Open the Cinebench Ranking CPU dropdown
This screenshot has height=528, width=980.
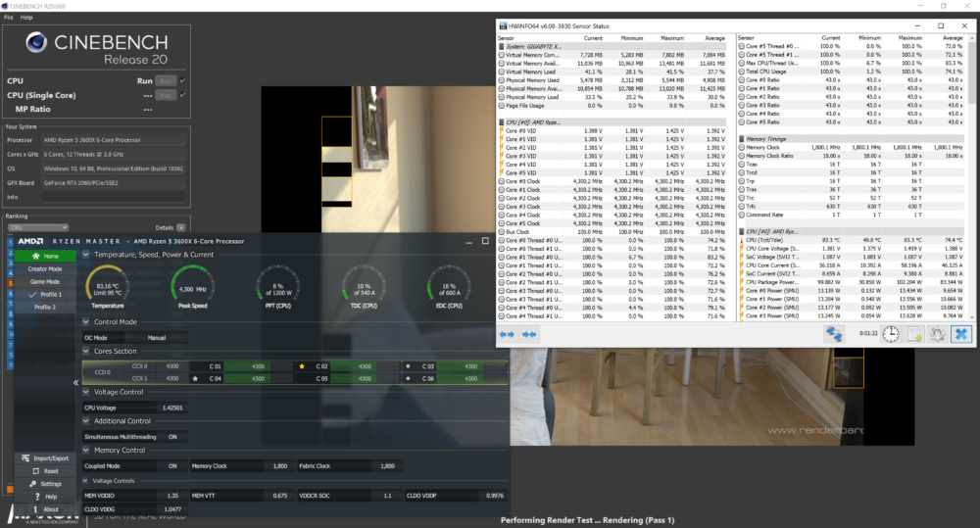click(38, 227)
